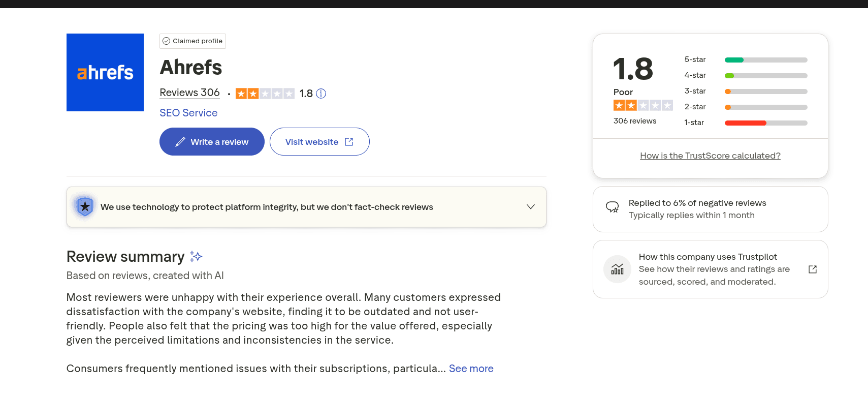Click the Ahrefs company logo
The image size is (868, 396).
(x=105, y=72)
